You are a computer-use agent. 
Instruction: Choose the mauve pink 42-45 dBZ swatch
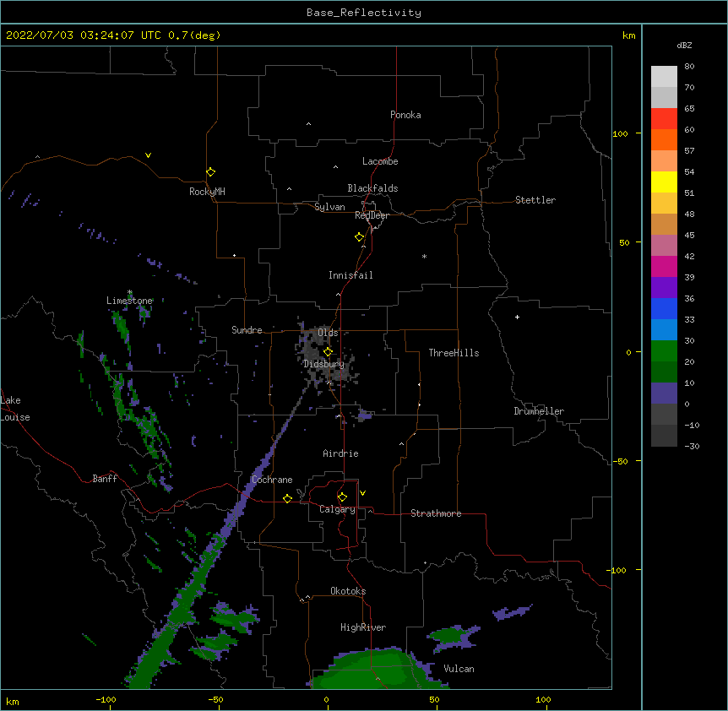pyautogui.click(x=664, y=246)
